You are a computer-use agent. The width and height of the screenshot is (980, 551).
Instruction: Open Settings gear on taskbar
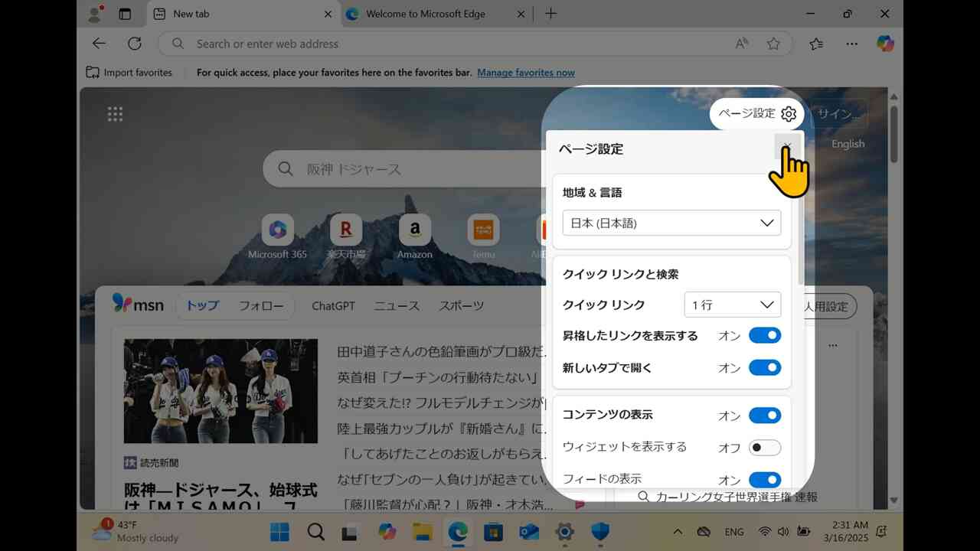click(565, 532)
